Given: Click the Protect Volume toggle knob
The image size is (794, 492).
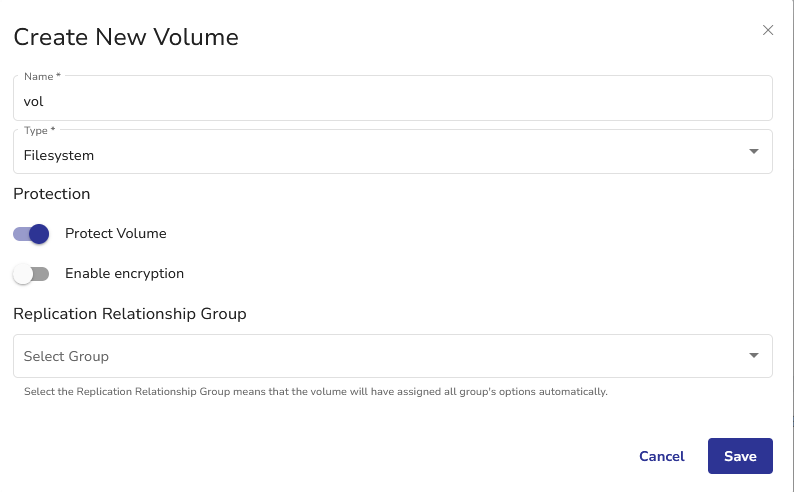Looking at the screenshot, I should tap(39, 234).
